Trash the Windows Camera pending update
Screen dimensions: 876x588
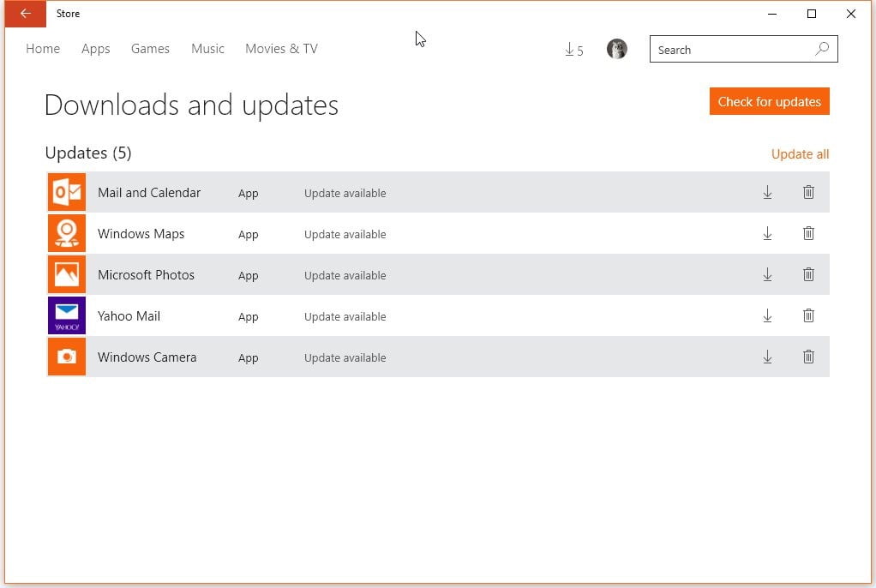click(808, 357)
